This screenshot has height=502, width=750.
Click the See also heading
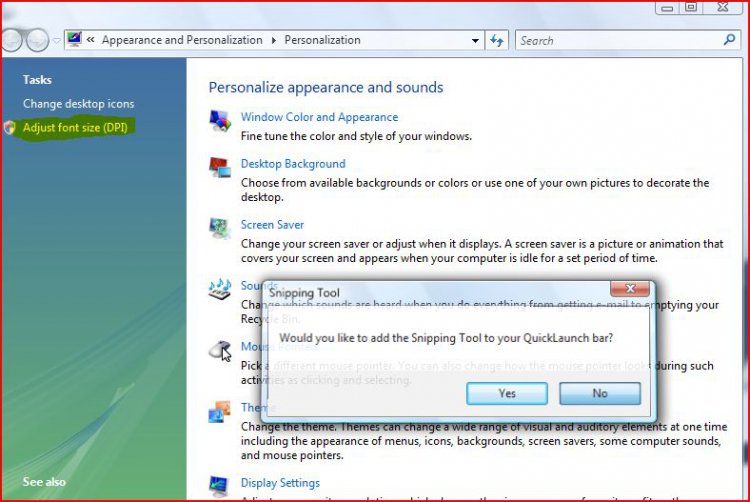point(44,481)
